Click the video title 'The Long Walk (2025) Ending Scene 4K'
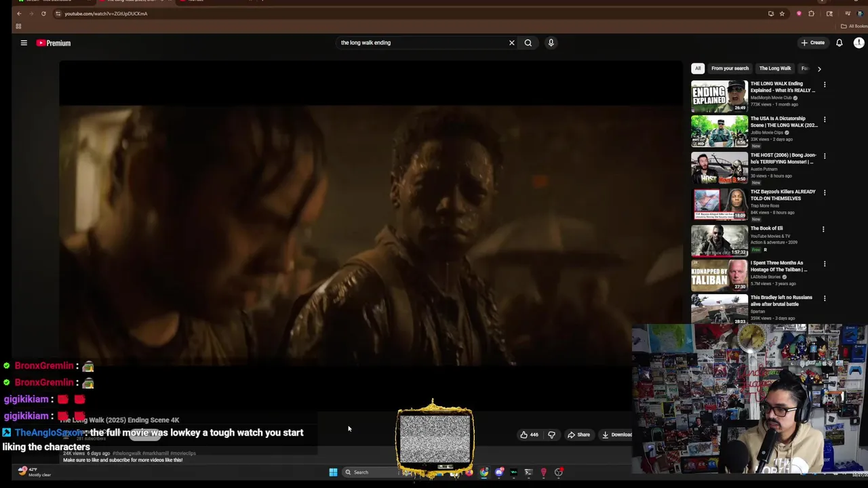The height and width of the screenshot is (488, 868). click(x=120, y=420)
